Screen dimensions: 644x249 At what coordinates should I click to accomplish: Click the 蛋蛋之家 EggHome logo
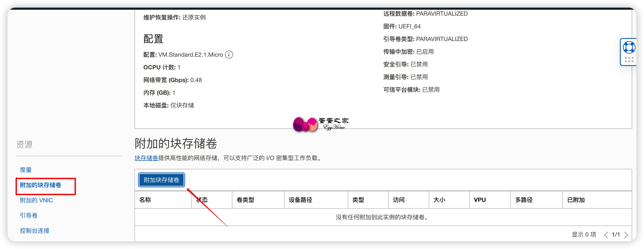click(321, 124)
